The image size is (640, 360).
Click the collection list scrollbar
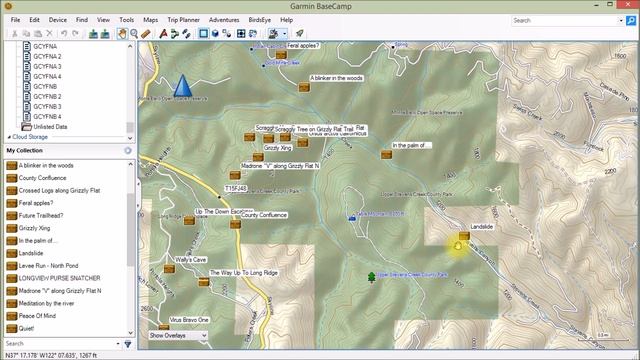[131, 230]
